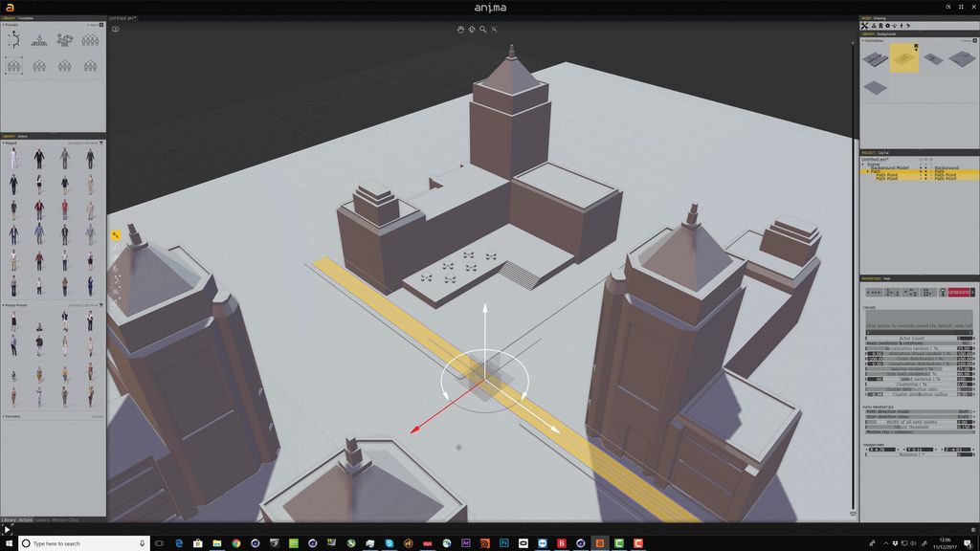Viewport: 980px width, 551px height.
Task: Switch to the Library: Motion Clips tab
Action: 57,520
